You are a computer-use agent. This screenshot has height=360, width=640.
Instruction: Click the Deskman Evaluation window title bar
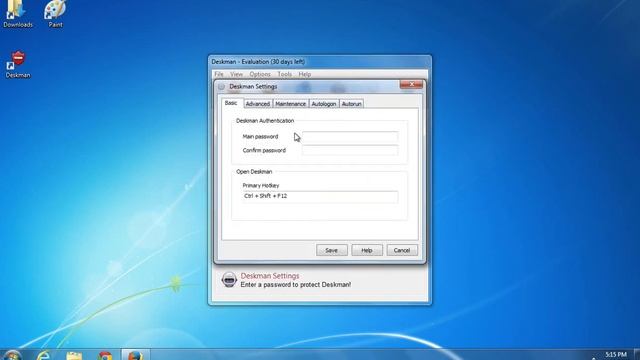coord(320,62)
